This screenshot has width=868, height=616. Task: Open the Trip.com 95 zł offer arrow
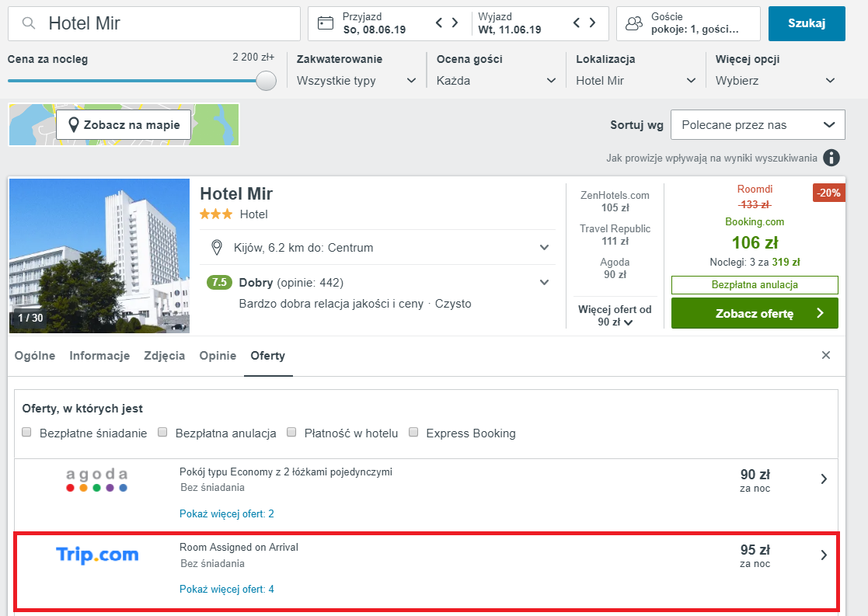[824, 555]
